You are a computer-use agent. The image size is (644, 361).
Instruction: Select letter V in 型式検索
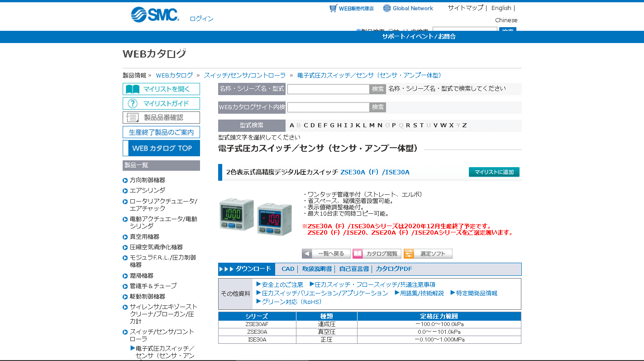(435, 125)
